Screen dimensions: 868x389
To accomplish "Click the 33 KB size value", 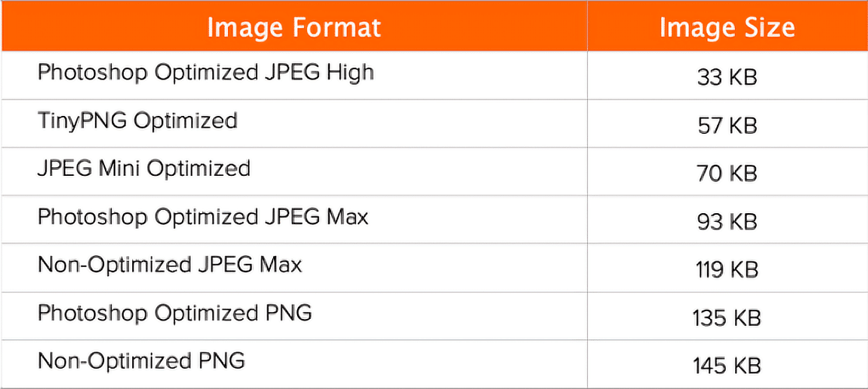I will click(x=727, y=77).
